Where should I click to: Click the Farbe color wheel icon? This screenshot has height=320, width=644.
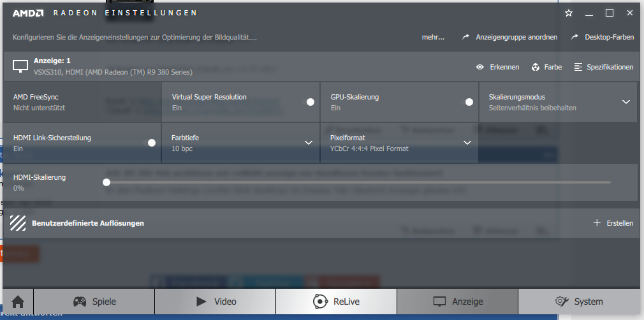pyautogui.click(x=535, y=67)
